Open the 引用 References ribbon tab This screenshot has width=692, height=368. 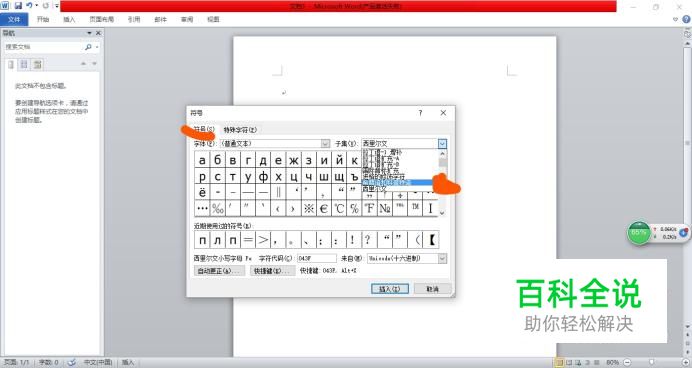point(134,19)
